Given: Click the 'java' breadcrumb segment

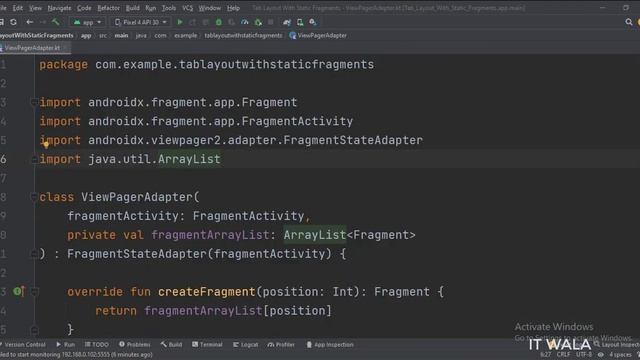Looking at the screenshot, I should tap(141, 36).
